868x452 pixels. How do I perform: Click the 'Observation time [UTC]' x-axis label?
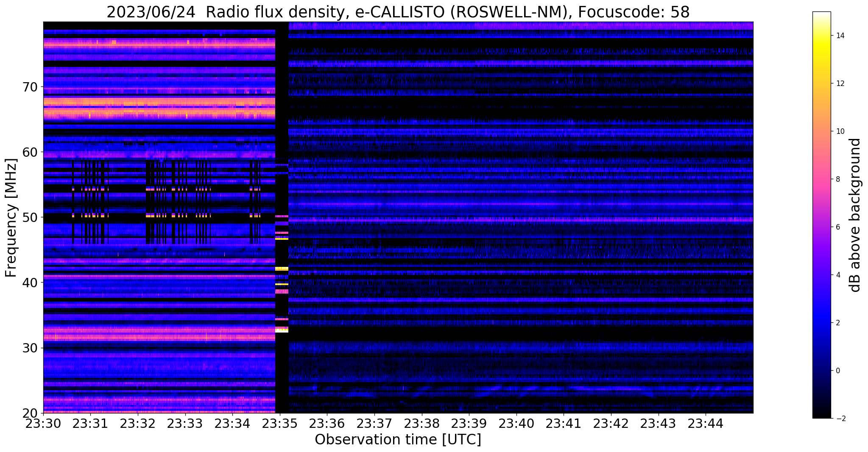tap(398, 440)
